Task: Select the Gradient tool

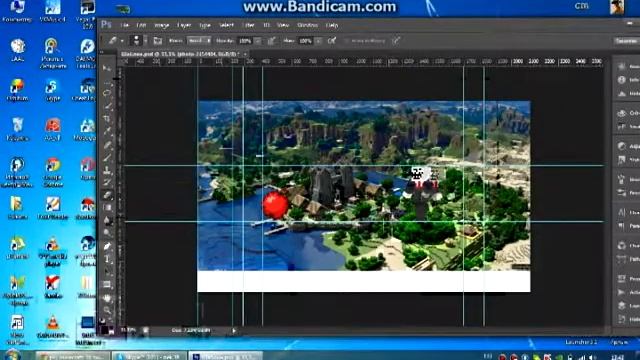Action: pyautogui.click(x=107, y=208)
